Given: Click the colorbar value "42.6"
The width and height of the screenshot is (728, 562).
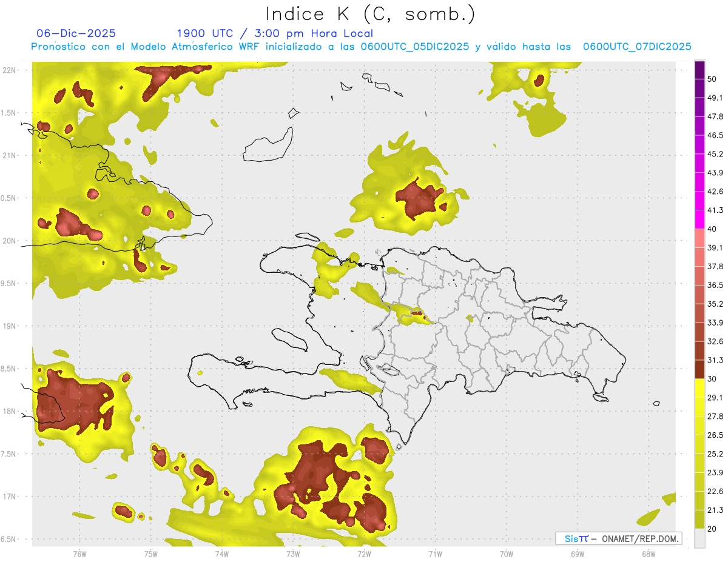Looking at the screenshot, I should (x=716, y=192).
